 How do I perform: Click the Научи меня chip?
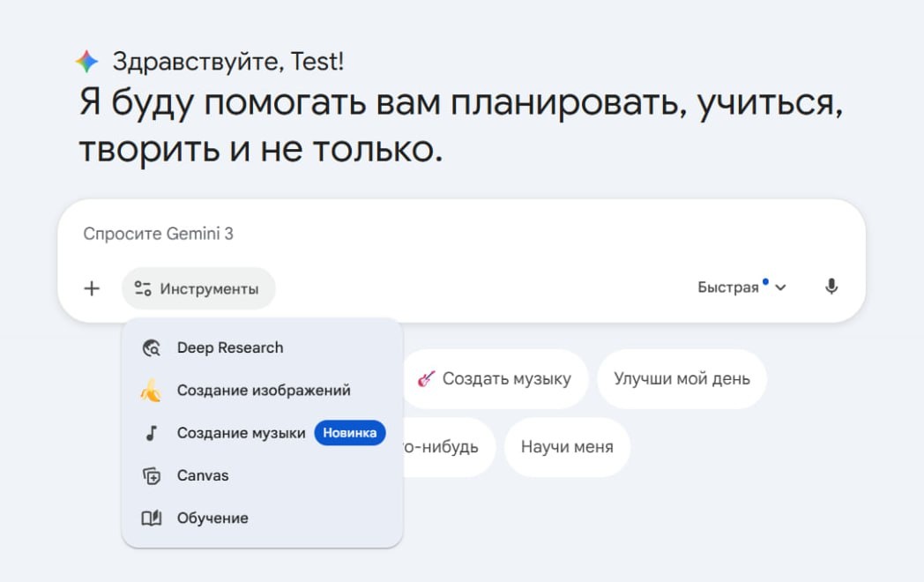tap(567, 447)
